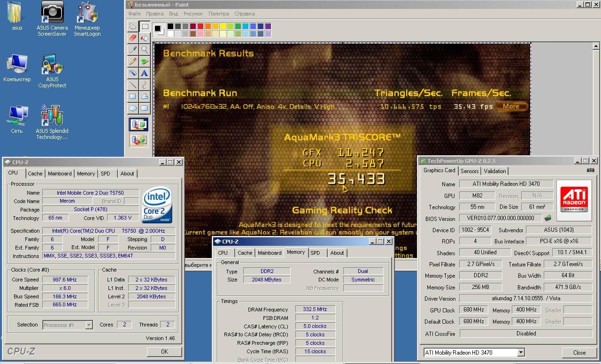Select the rectangular Select tool in Paint
This screenshot has height=364, width=601.
pos(145,26)
